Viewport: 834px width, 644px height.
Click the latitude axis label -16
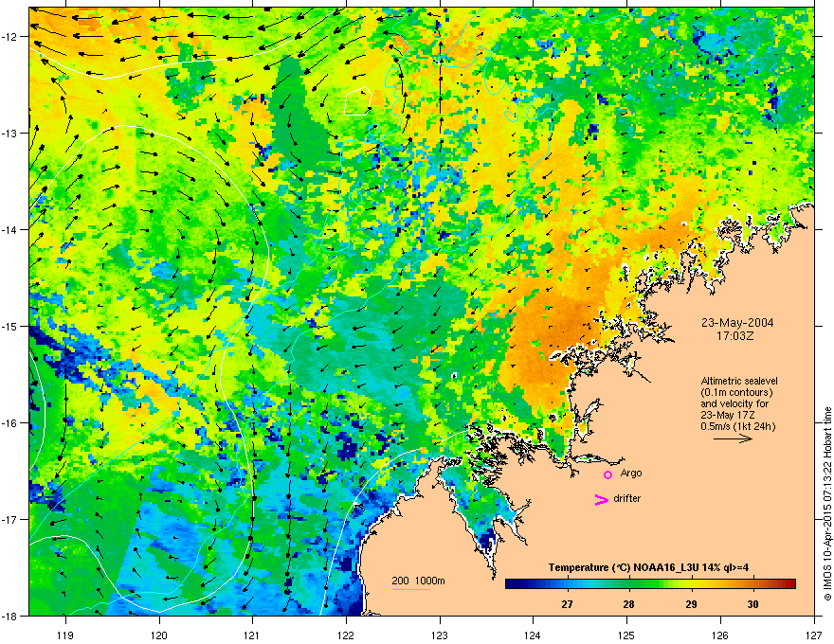click(x=10, y=423)
